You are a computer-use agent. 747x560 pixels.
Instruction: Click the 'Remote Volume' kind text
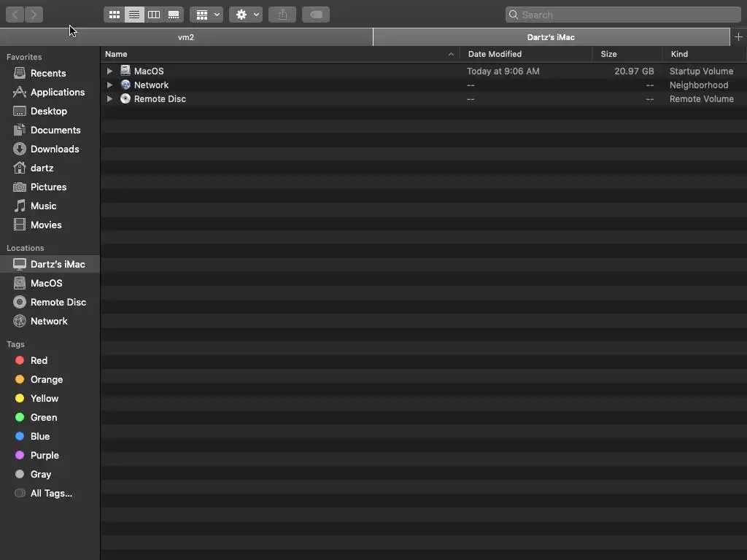(x=702, y=98)
